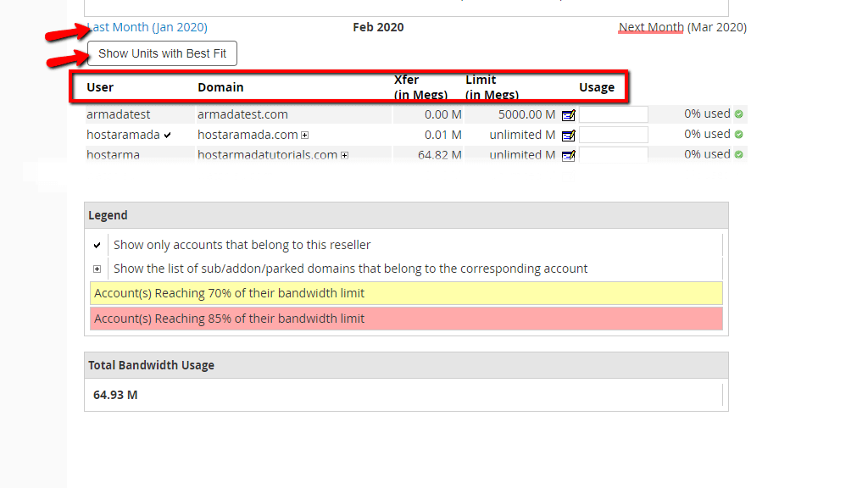
Task: Click plus expander icon in Legend
Action: coord(97,269)
